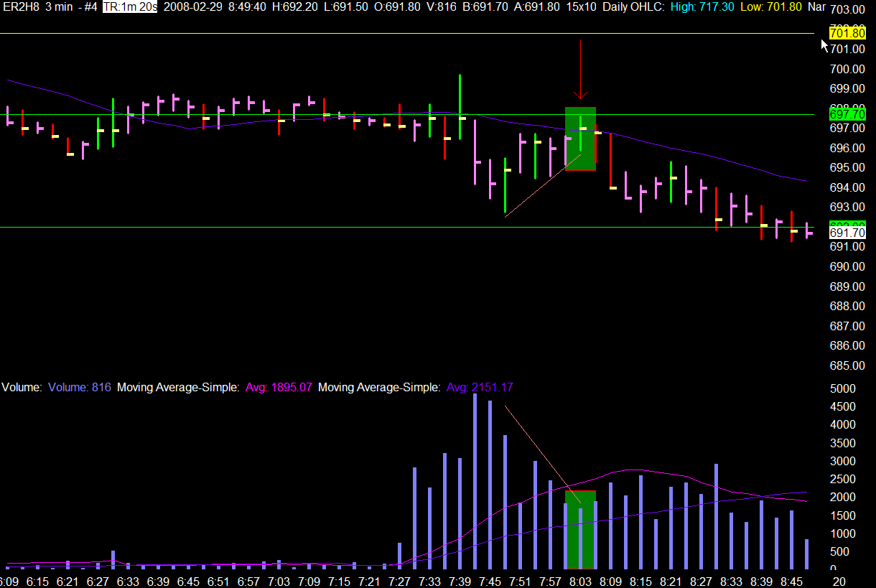
Task: Click the 1500 volume axis label
Action: click(843, 515)
